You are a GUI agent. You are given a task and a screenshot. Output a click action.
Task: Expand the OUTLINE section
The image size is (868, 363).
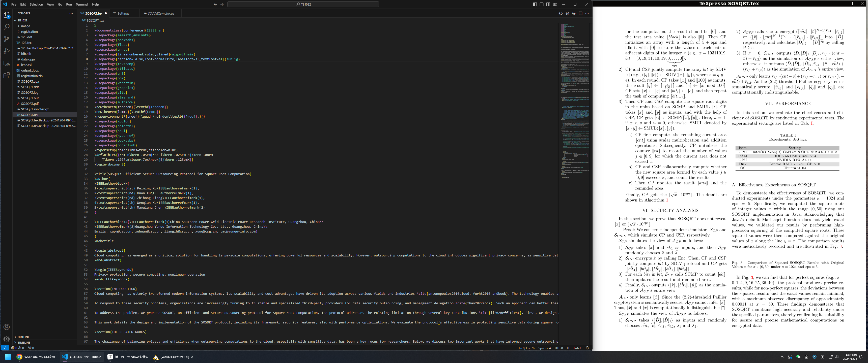[45, 337]
